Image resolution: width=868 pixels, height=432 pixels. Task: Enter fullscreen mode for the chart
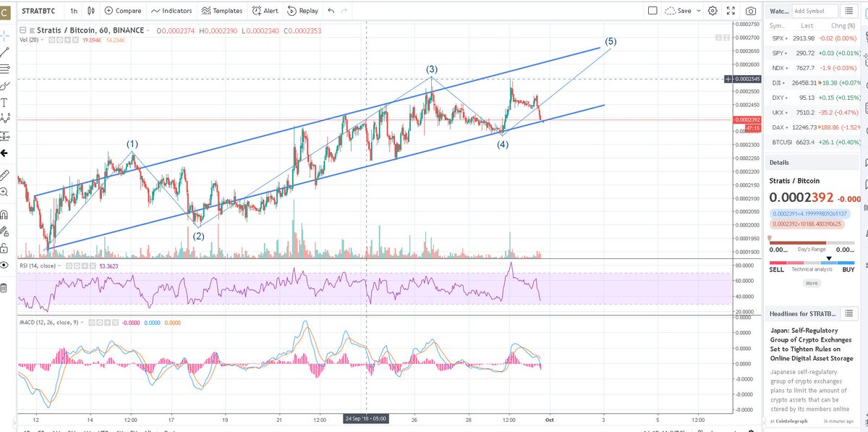(x=731, y=11)
